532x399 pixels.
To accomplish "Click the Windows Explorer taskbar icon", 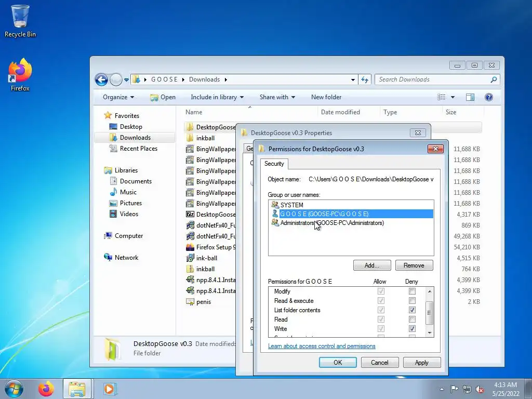I will coord(77,389).
